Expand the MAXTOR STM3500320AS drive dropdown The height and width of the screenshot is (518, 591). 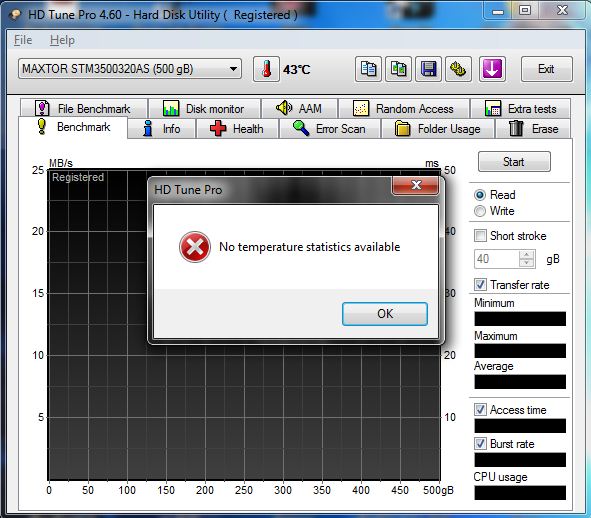(x=130, y=69)
